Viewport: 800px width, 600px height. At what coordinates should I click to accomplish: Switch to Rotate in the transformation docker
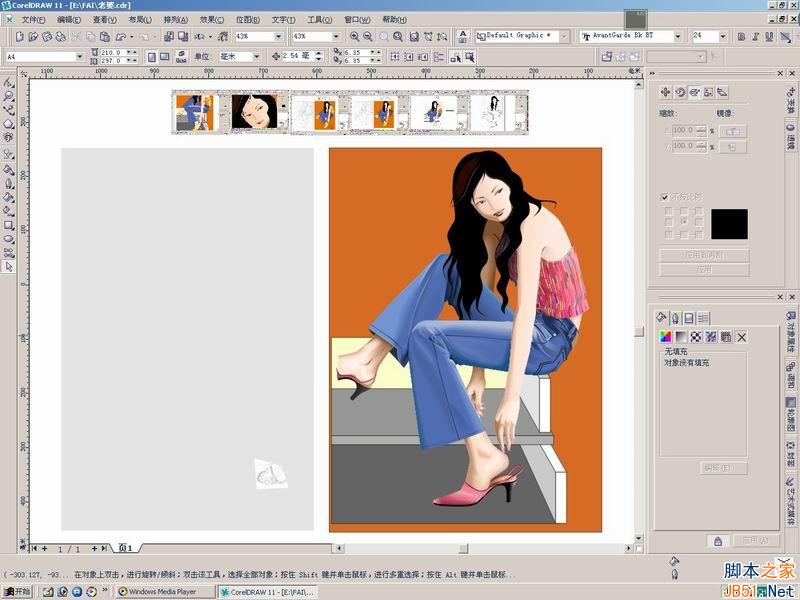tap(680, 92)
